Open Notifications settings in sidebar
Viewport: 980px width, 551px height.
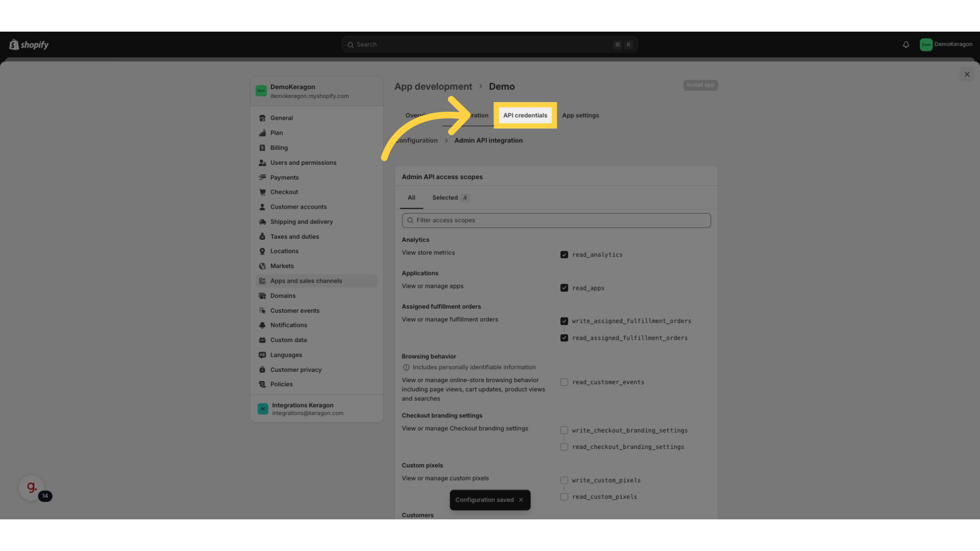point(289,324)
